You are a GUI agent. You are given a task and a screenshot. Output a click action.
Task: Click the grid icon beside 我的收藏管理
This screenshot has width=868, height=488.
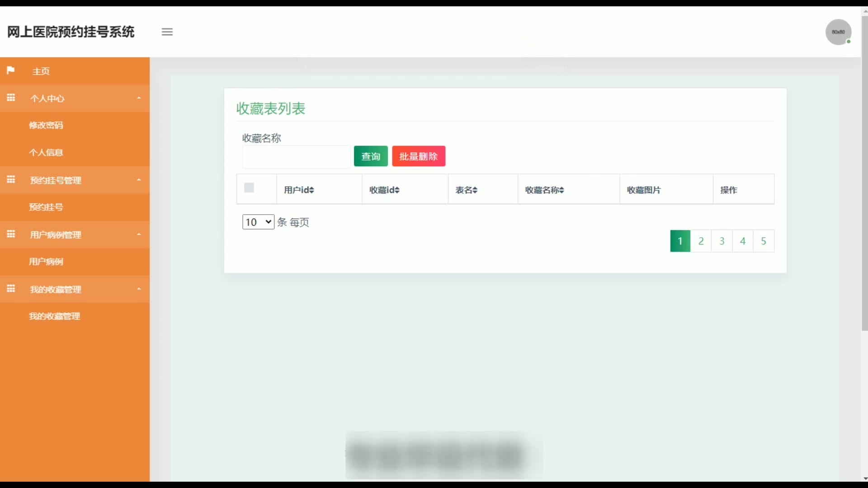click(x=11, y=289)
